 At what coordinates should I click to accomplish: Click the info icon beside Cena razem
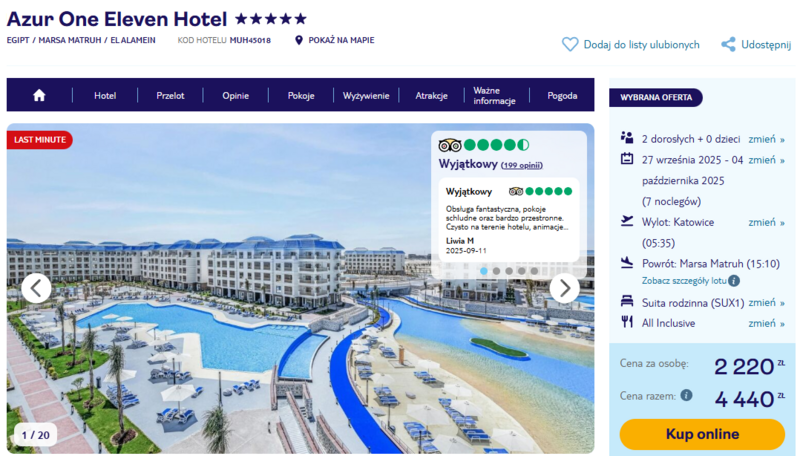(x=687, y=395)
